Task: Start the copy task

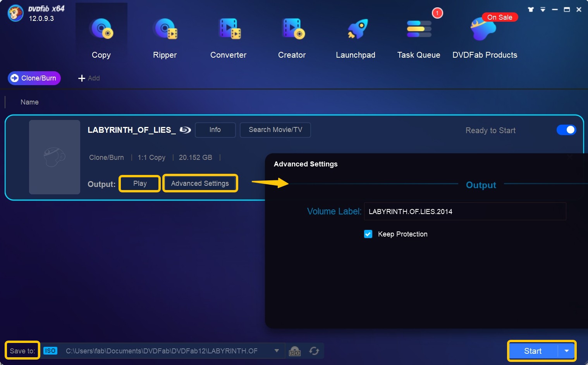Action: click(x=533, y=351)
